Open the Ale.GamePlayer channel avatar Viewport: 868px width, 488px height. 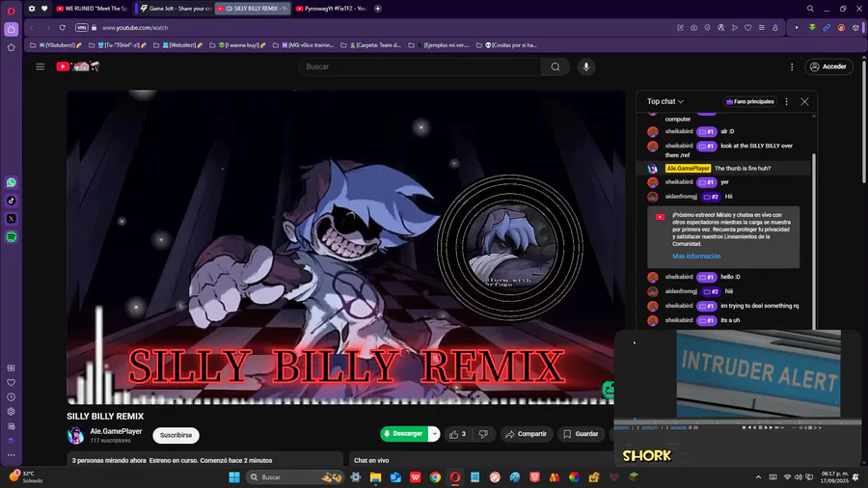tap(76, 435)
